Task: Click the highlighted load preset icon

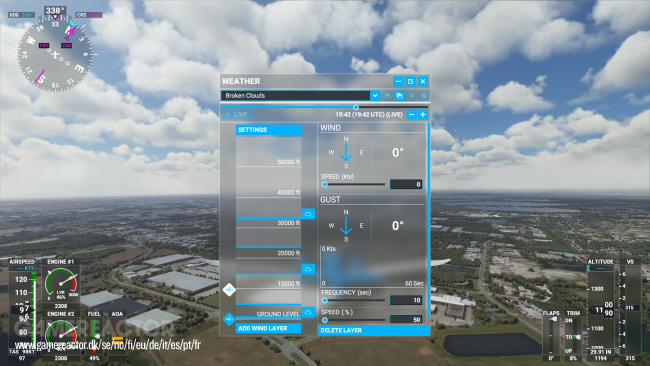Action: pos(399,96)
